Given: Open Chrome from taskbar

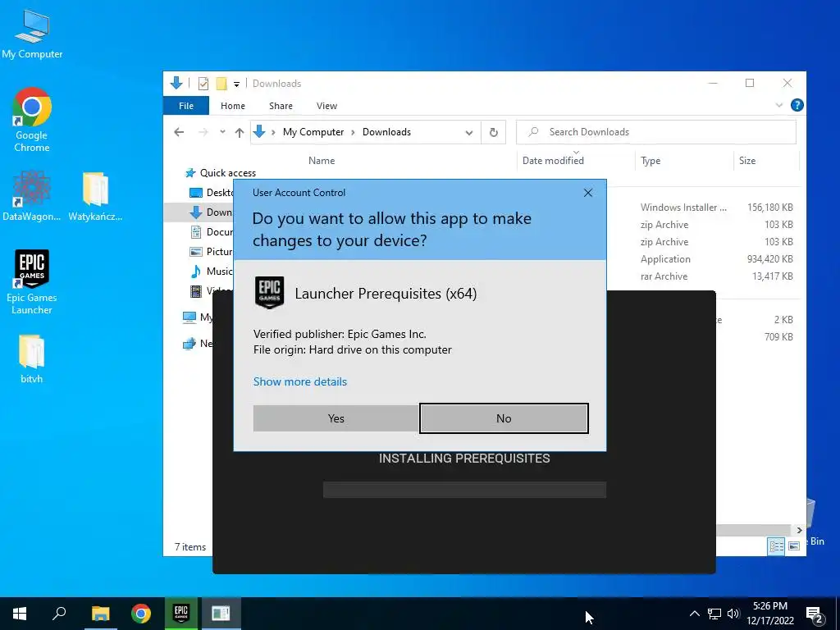Looking at the screenshot, I should point(141,614).
